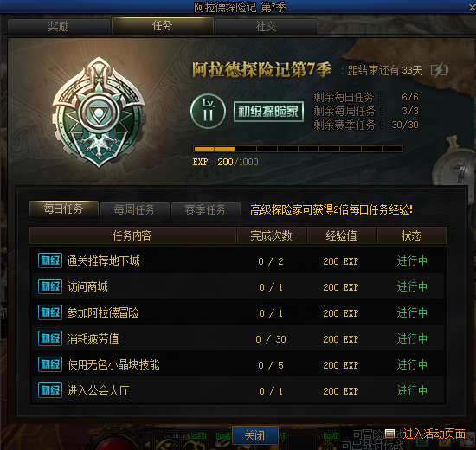476x450 pixels.
Task: Open the 进入活动页面 link
Action: [434, 434]
